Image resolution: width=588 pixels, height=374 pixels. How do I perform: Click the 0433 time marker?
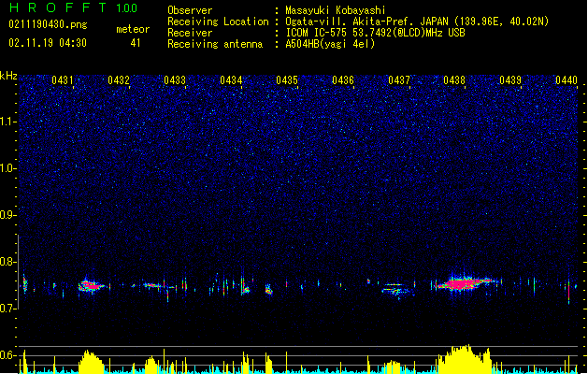pyautogui.click(x=175, y=80)
